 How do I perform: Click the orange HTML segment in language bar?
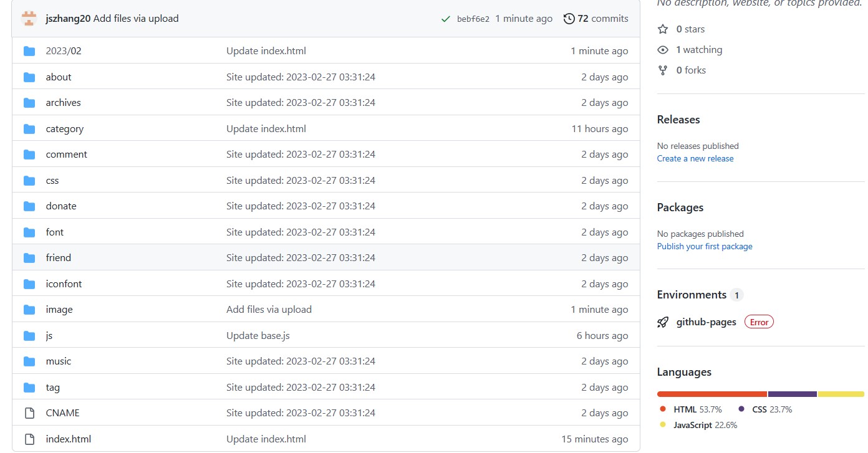(x=711, y=394)
